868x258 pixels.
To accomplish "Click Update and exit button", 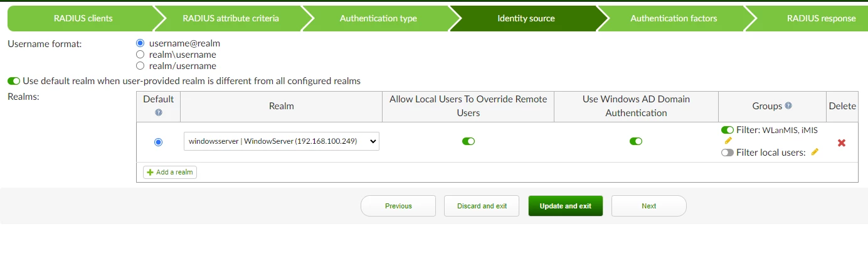I will click(566, 206).
